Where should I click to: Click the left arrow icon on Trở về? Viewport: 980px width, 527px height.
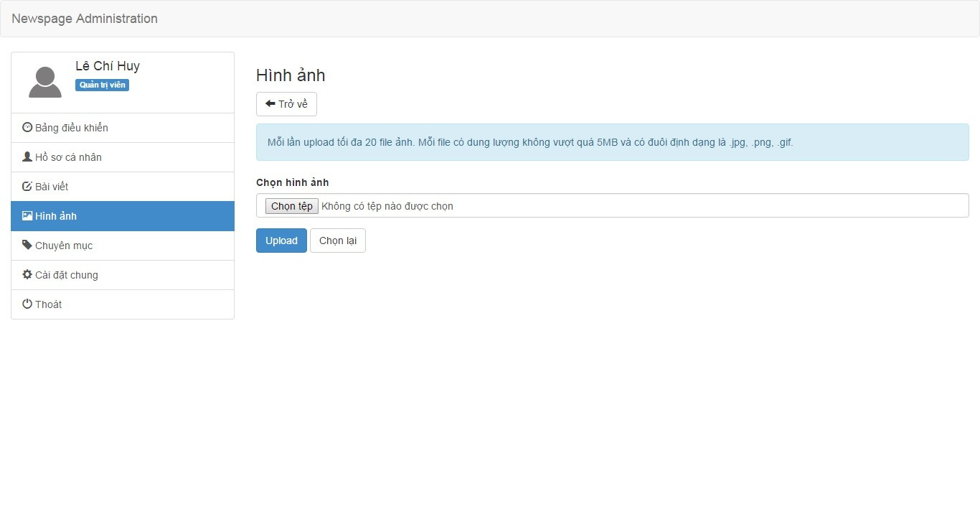270,103
